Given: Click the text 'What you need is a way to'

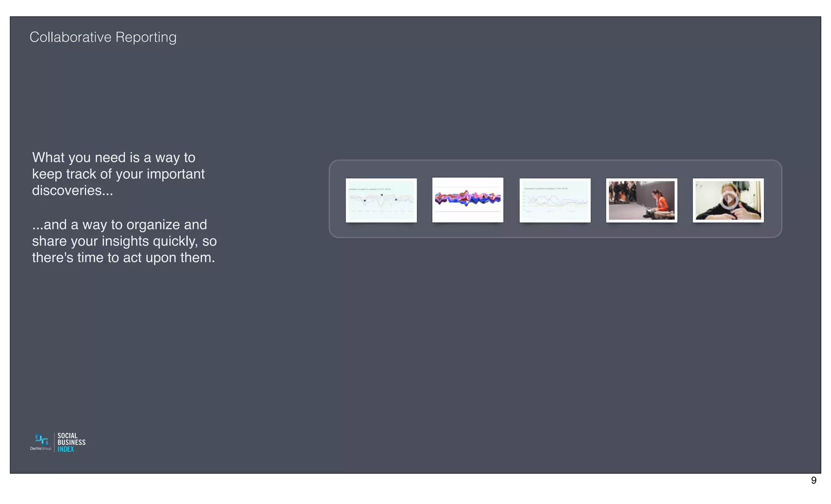Looking at the screenshot, I should pyautogui.click(x=114, y=157).
